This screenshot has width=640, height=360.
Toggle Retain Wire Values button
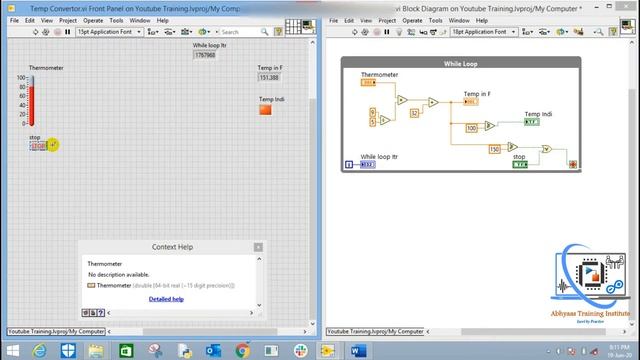pyautogui.click(x=411, y=32)
